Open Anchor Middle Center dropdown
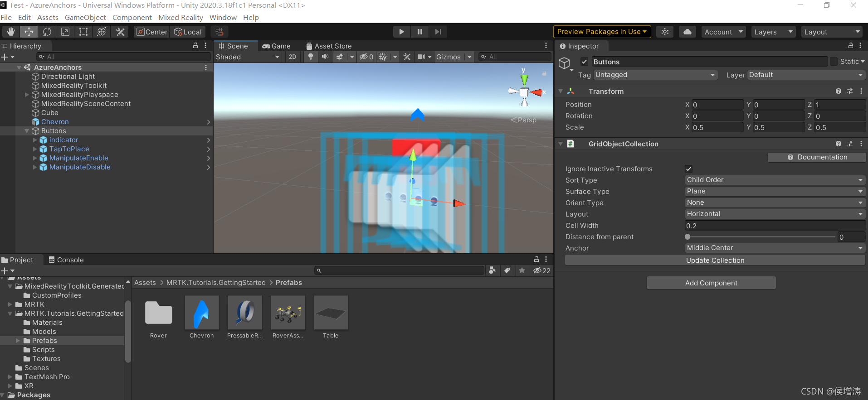The height and width of the screenshot is (400, 868). coord(775,248)
